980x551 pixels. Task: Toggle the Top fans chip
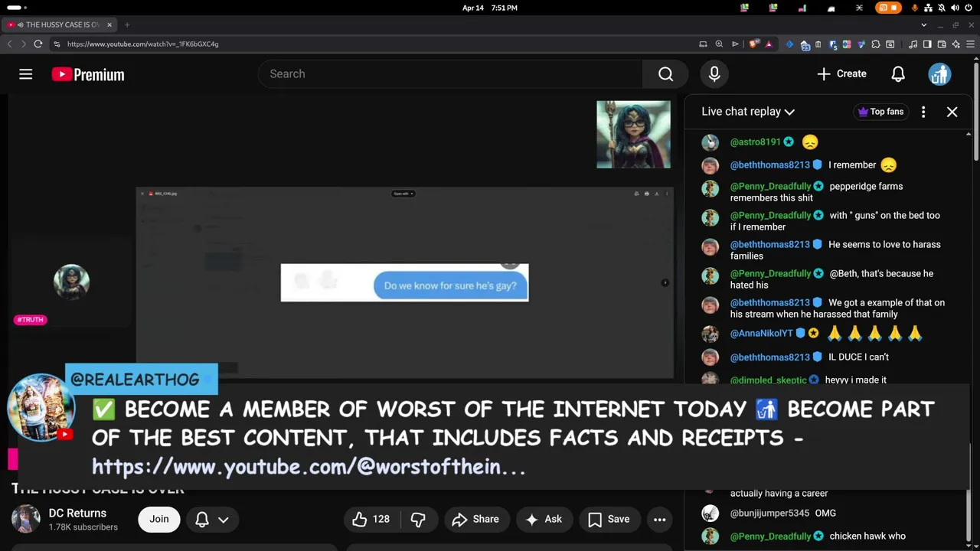pyautogui.click(x=880, y=112)
